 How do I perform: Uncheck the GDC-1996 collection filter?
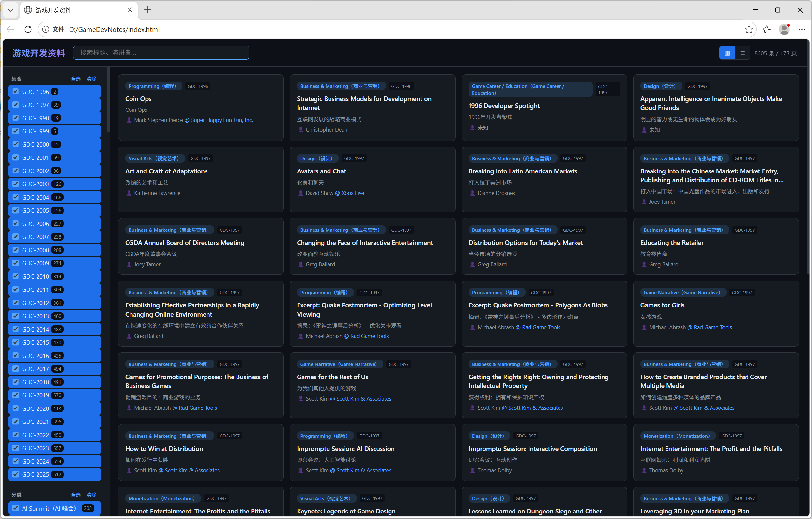point(16,91)
